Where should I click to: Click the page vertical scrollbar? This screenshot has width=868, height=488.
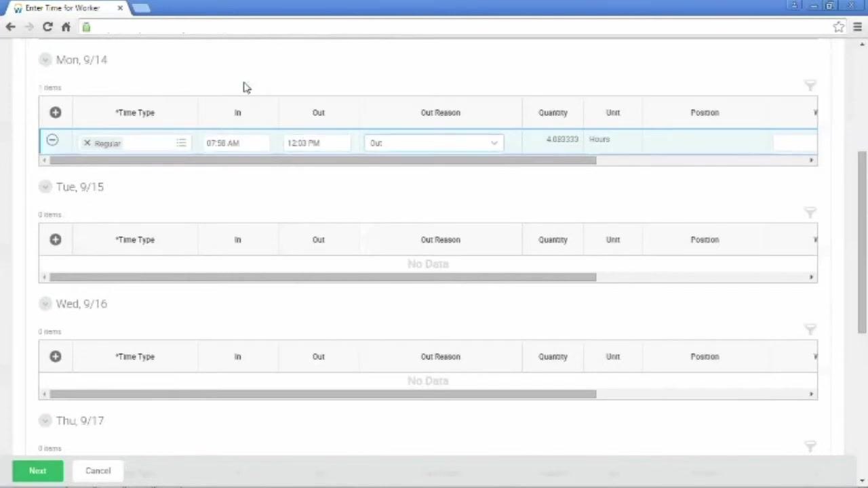click(862, 241)
